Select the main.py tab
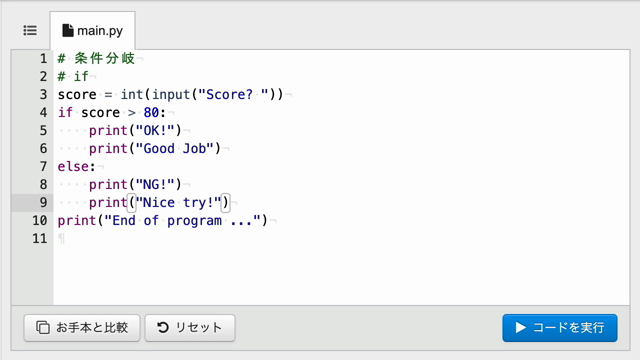 click(x=93, y=31)
